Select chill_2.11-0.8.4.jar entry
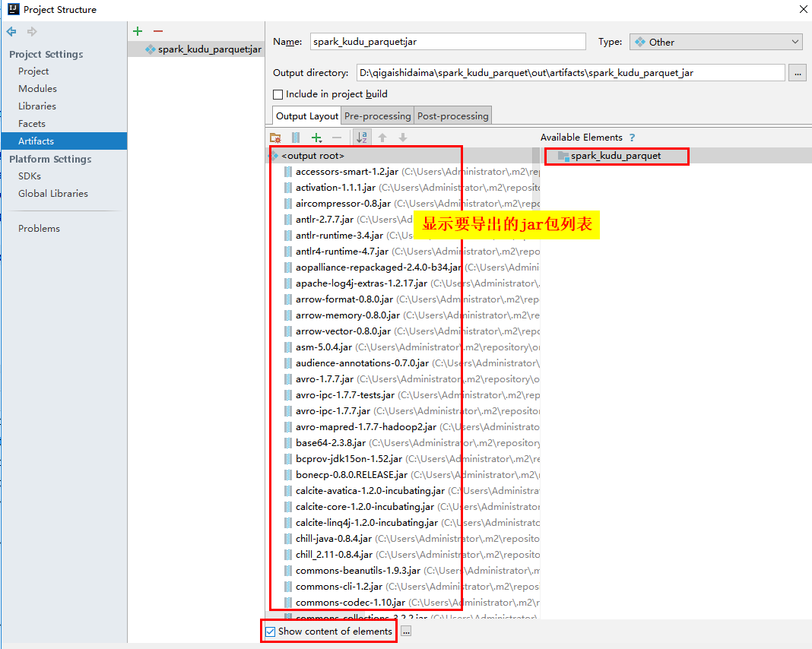Screen dimensions: 812x649 click(334, 555)
